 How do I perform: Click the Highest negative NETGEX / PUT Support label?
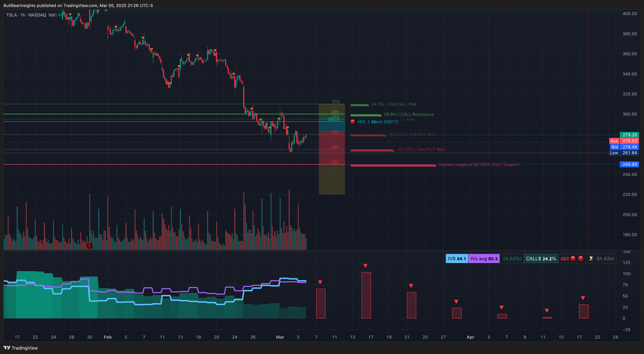[x=479, y=165]
